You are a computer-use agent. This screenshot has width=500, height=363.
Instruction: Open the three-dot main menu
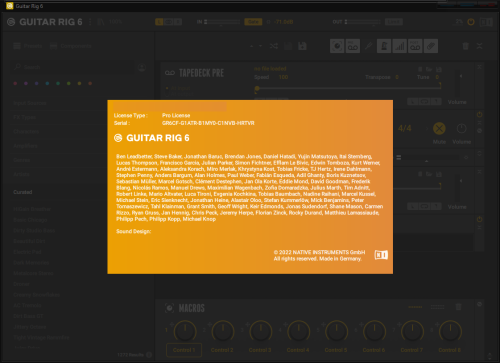[x=90, y=22]
